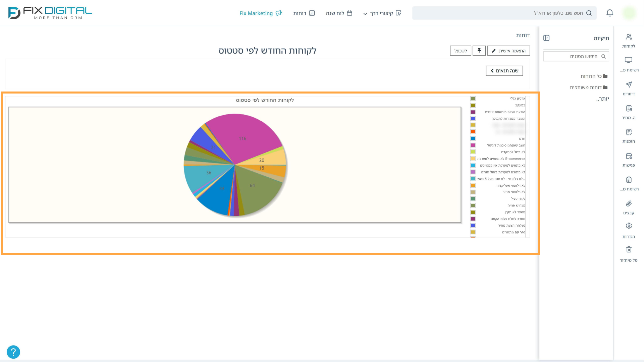The image size is (644, 362).
Task: Click the monitor icon above רשימת פ...
Action: pyautogui.click(x=629, y=60)
